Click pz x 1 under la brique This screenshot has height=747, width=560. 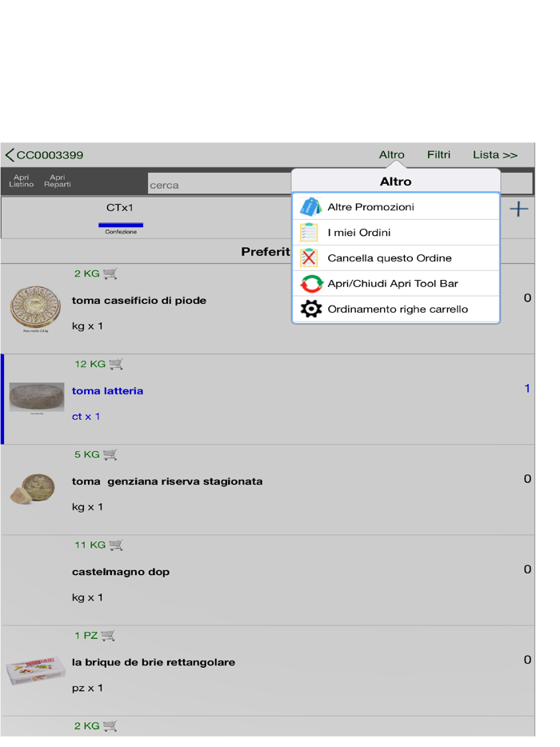[x=87, y=688]
